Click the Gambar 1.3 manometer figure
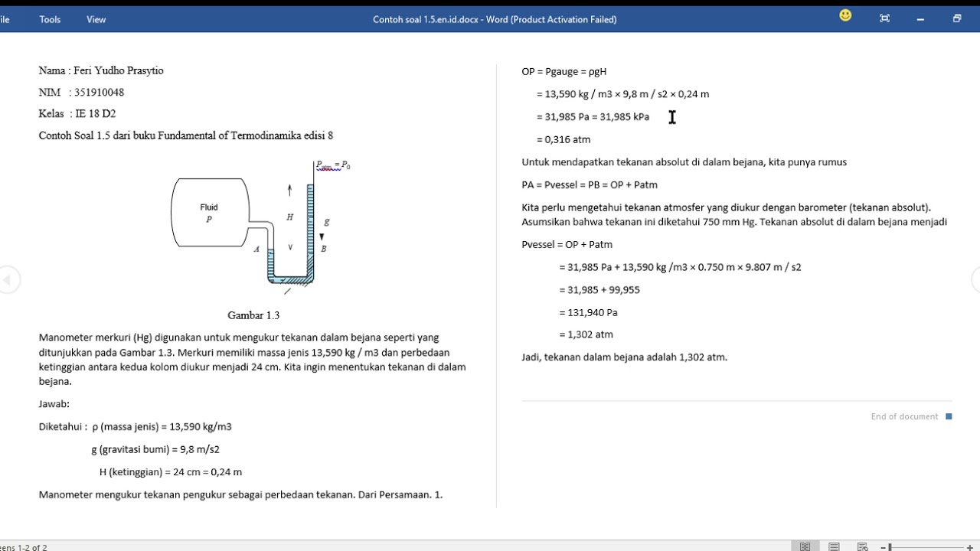Screen dimensions: 980x551 point(261,227)
